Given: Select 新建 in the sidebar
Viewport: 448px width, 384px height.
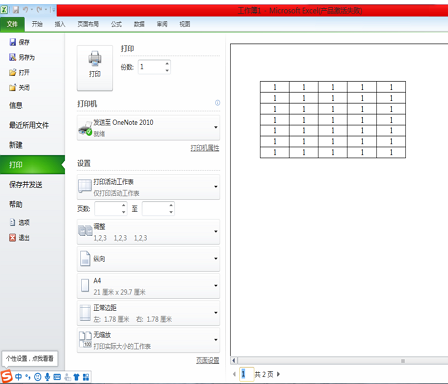Looking at the screenshot, I should (x=15, y=145).
